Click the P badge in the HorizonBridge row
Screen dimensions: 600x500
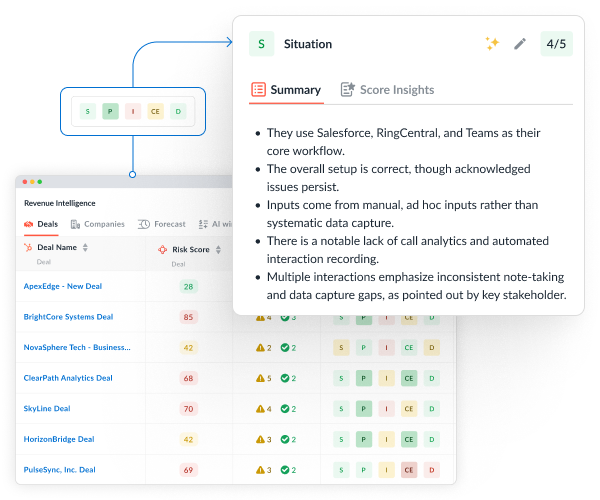tap(364, 440)
